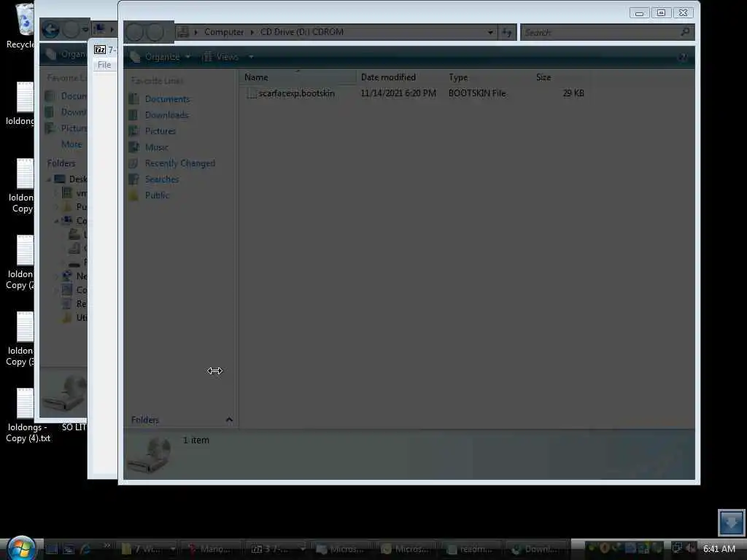The width and height of the screenshot is (747, 560).
Task: Click the help icon in toolbar
Action: tap(683, 57)
